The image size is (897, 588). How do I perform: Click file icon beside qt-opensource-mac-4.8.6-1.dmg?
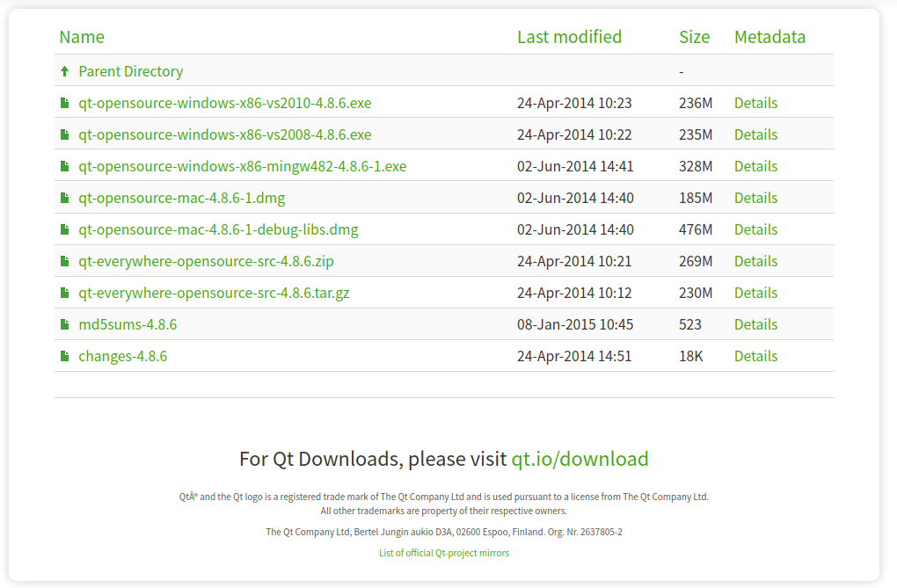65,198
